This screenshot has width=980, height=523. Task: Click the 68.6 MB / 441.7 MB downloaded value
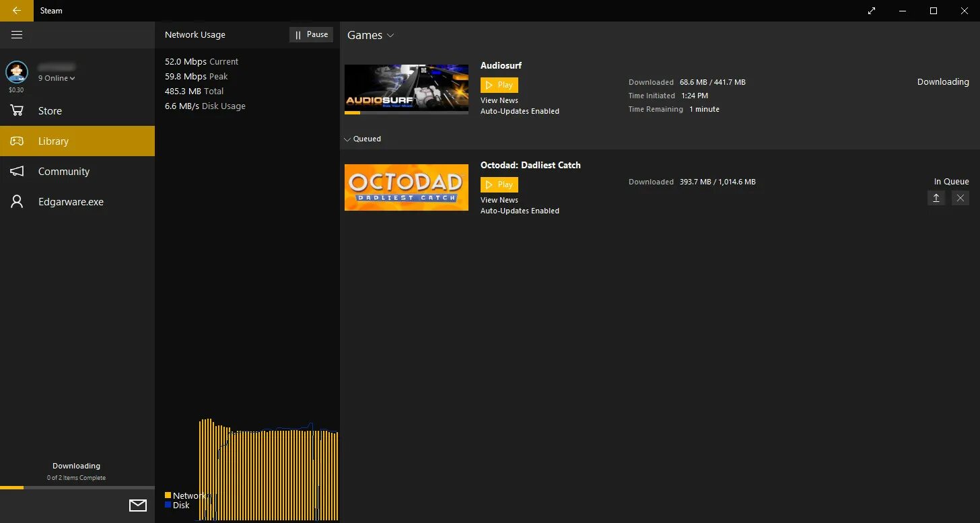(x=713, y=83)
